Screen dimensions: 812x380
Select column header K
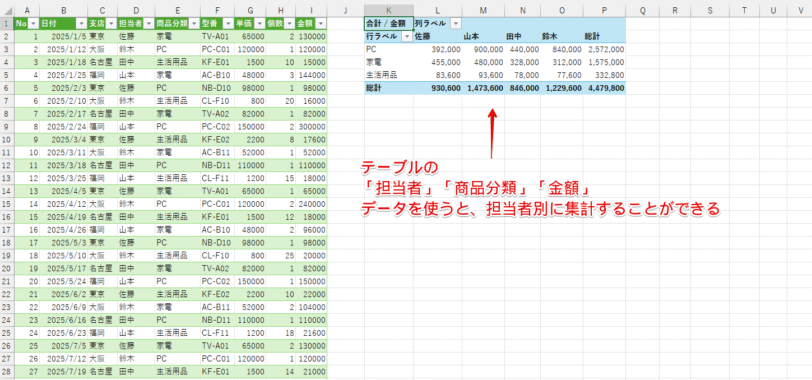pos(389,11)
